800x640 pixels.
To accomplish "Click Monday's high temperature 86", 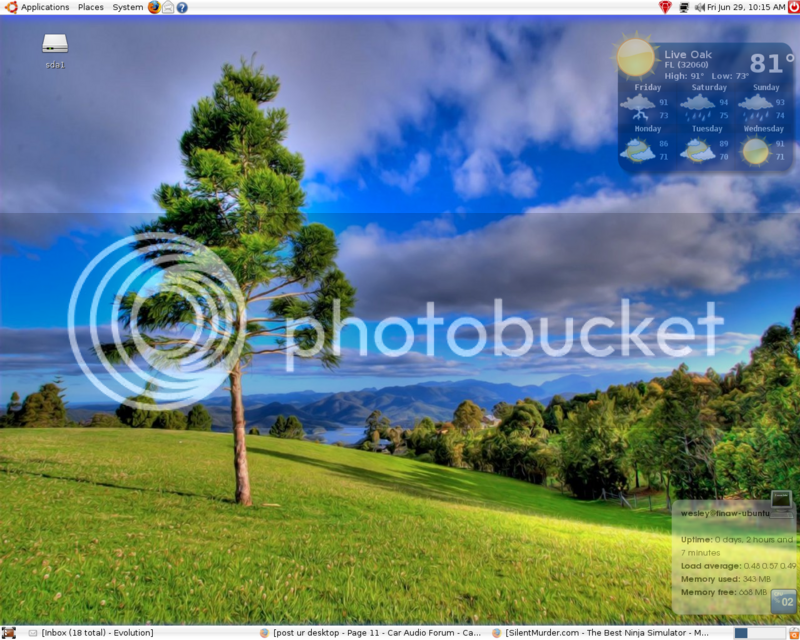I will click(x=663, y=143).
